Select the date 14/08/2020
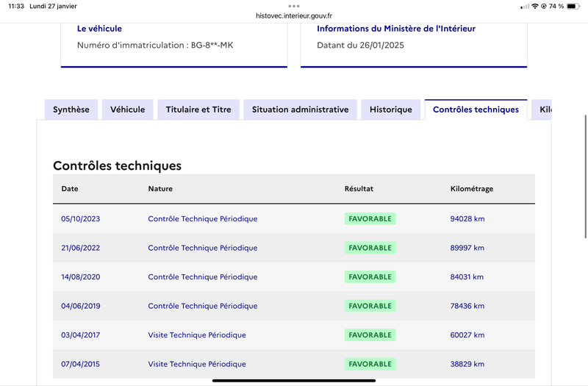Screen dimensions: 588x386 (81, 277)
